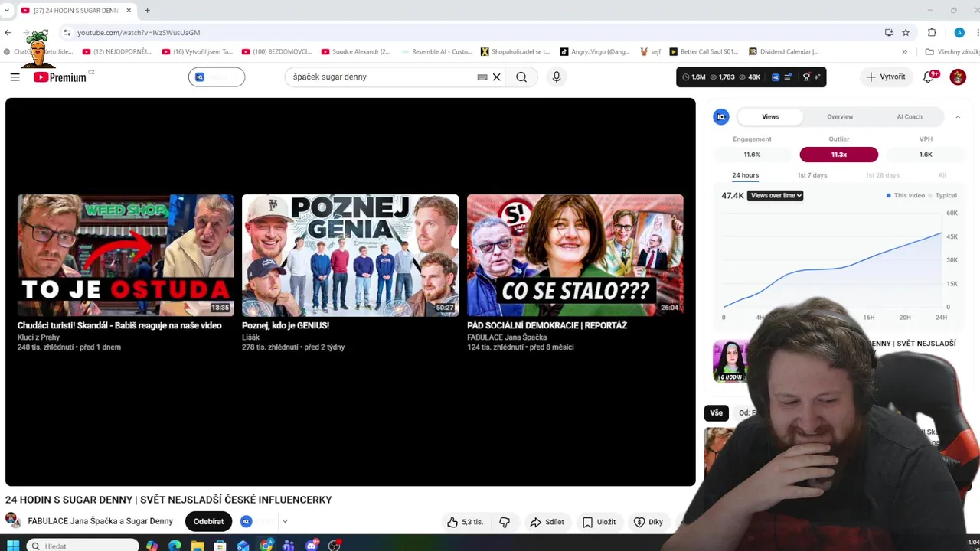Select the 24 hours range tab
Screen dimensions: 980x551
click(745, 175)
